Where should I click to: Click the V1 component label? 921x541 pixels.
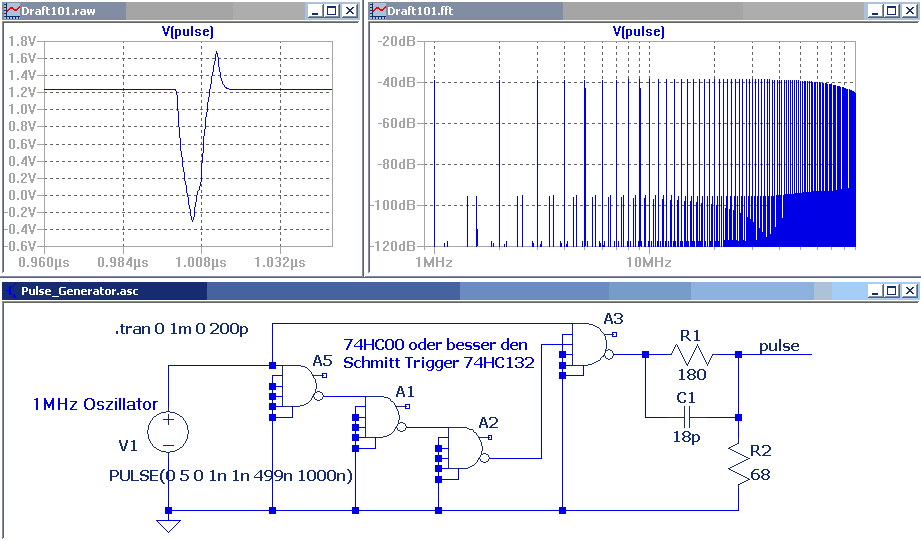coord(128,446)
